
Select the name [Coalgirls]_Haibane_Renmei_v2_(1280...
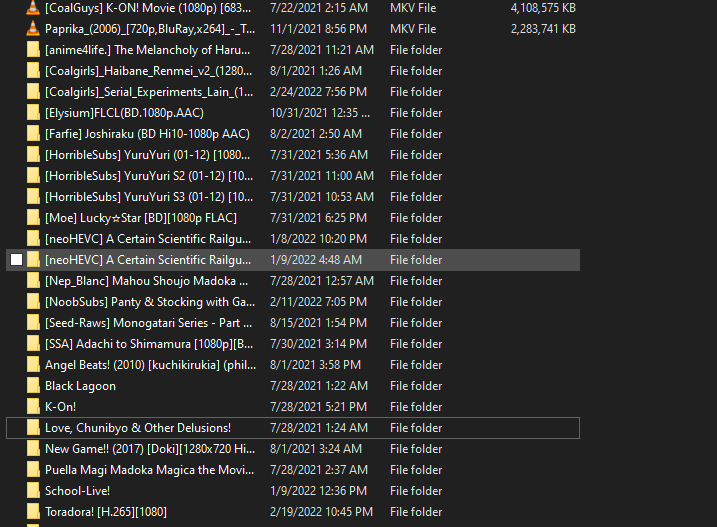click(148, 71)
